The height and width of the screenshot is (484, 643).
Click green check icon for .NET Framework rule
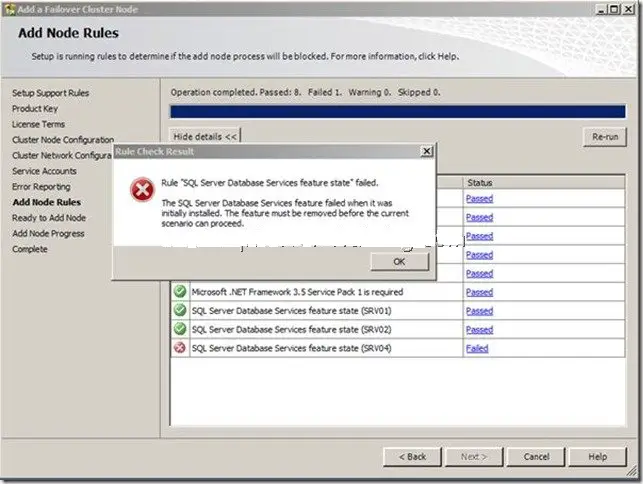pos(178,292)
